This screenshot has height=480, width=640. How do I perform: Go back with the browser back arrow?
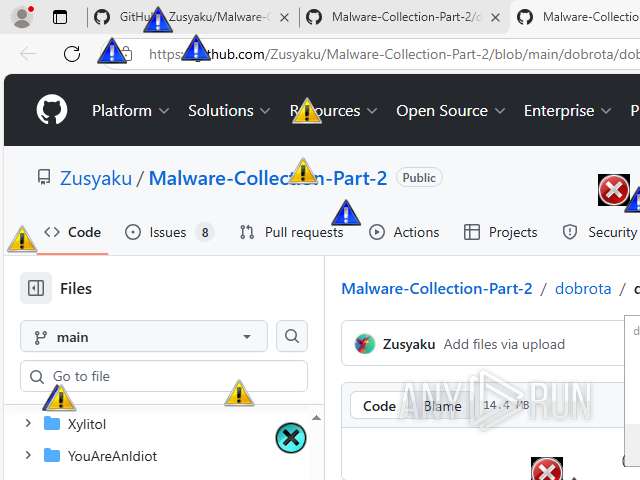point(29,53)
